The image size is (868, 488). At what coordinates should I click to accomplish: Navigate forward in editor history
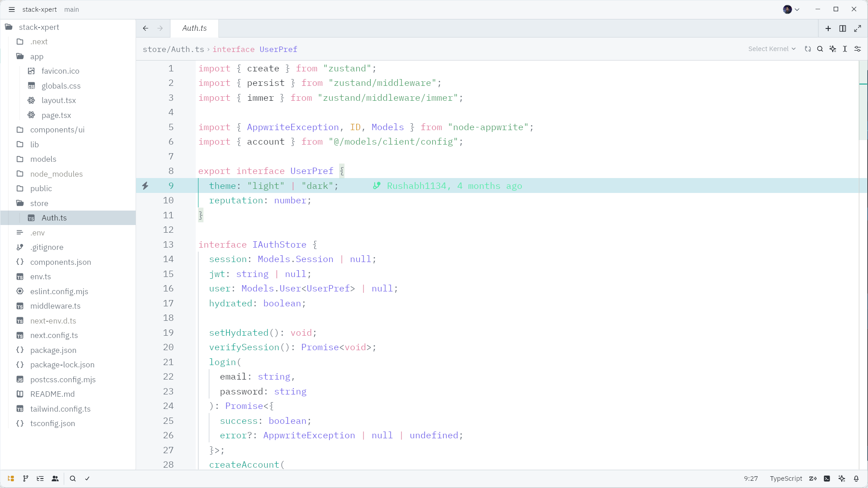click(160, 28)
